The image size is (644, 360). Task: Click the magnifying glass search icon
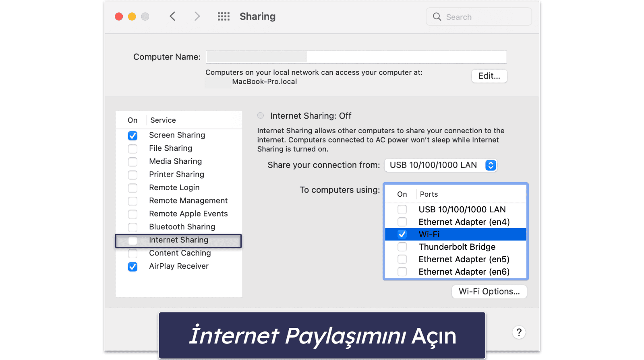437,17
